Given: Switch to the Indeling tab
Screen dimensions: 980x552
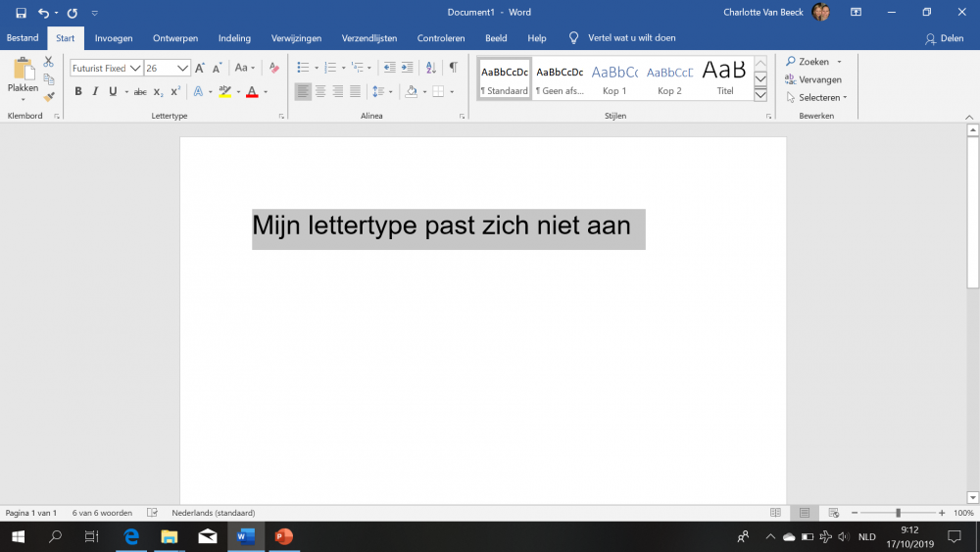Looking at the screenshot, I should [x=234, y=38].
